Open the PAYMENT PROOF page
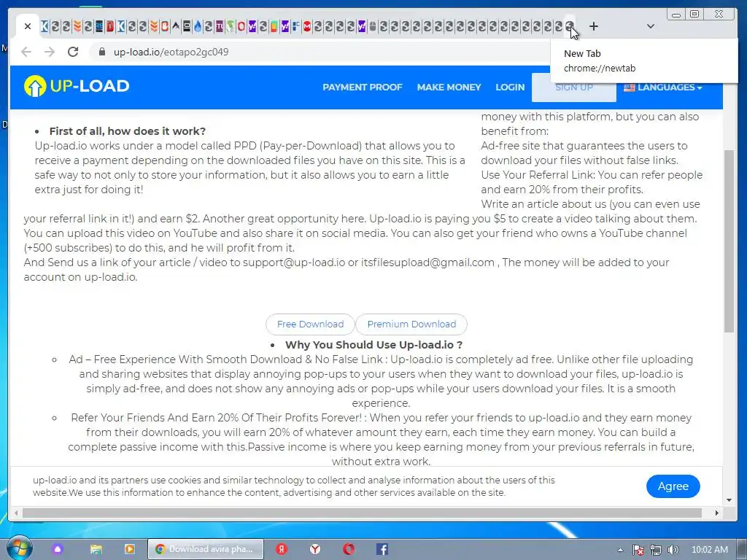This screenshot has height=560, width=747. [362, 87]
